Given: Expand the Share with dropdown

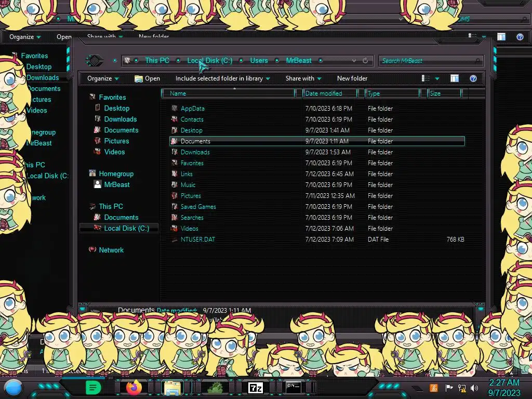Looking at the screenshot, I should click(x=303, y=79).
